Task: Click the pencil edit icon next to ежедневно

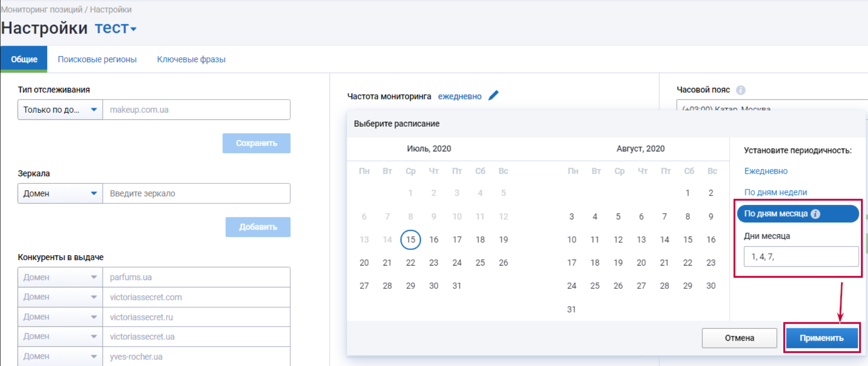Action: click(x=493, y=96)
